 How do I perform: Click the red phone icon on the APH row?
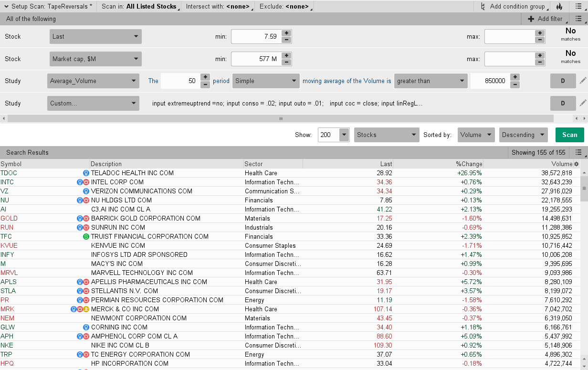pos(86,336)
